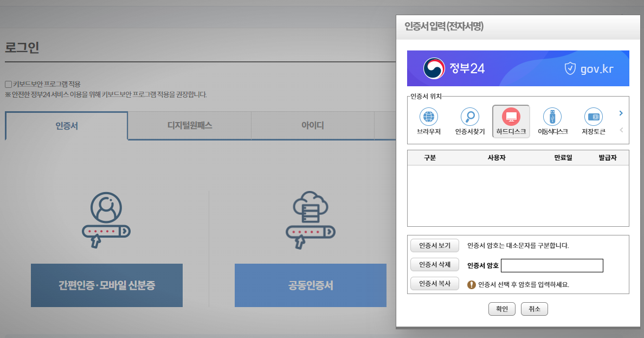This screenshot has height=338, width=644.
Task: Click the 인증서 입력(전자서명) dialog title
Action: coord(444,27)
